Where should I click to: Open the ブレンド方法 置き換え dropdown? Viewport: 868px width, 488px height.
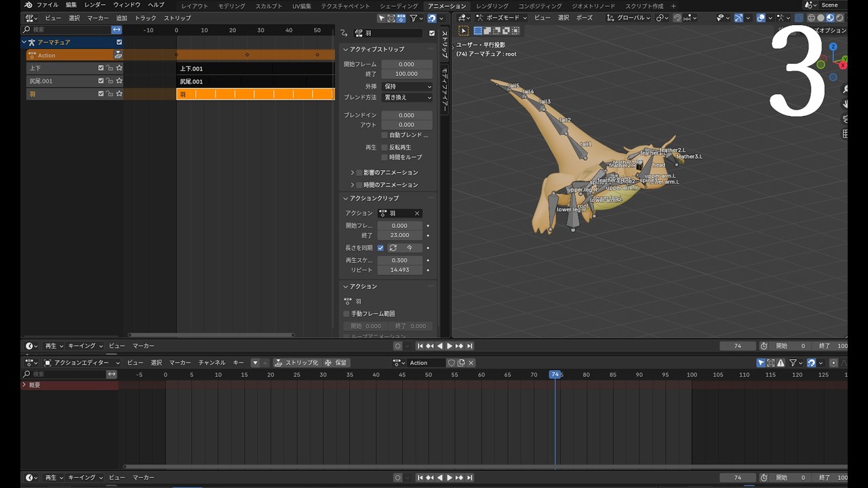pyautogui.click(x=407, y=98)
